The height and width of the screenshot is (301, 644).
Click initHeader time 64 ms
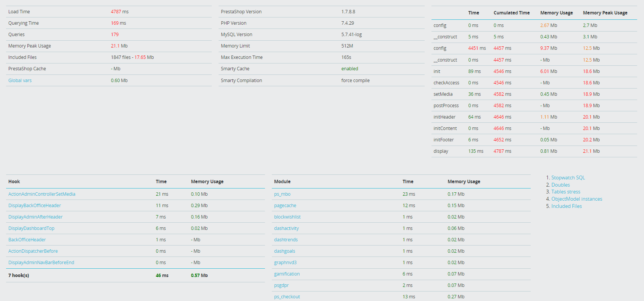point(474,117)
